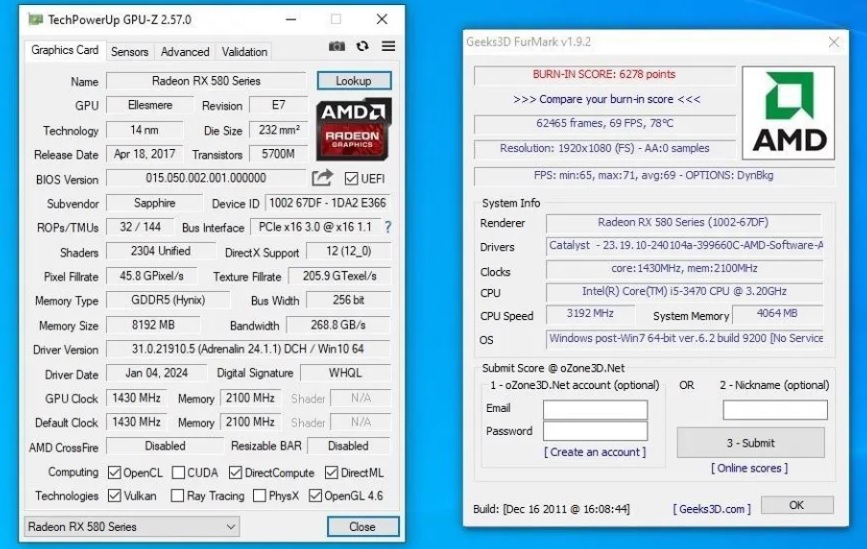Click the Digital Signature WHQL value
The width and height of the screenshot is (867, 549).
346,373
